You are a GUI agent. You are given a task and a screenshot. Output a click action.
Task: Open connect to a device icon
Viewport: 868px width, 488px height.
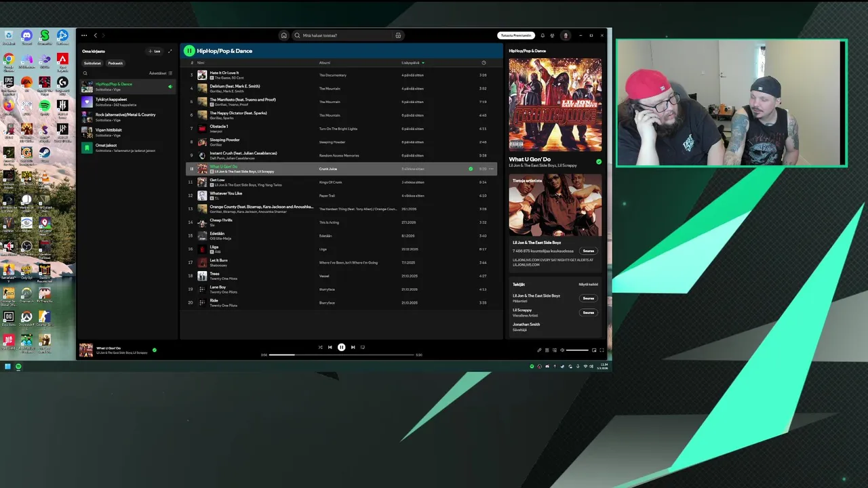pyautogui.click(x=555, y=350)
